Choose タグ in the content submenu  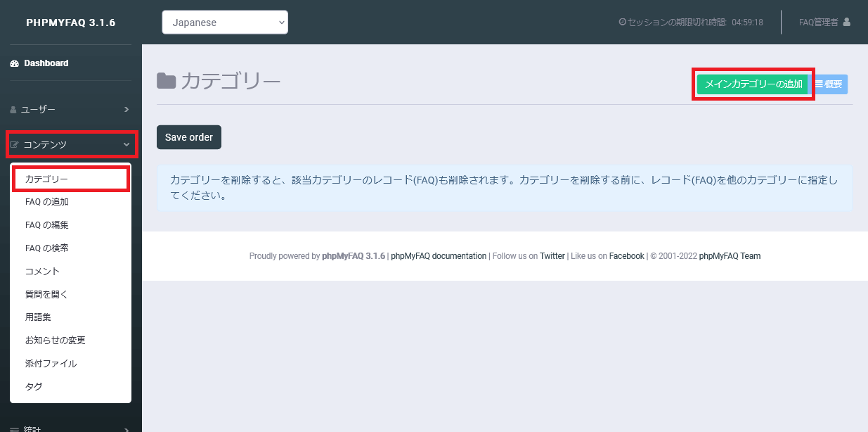point(34,387)
